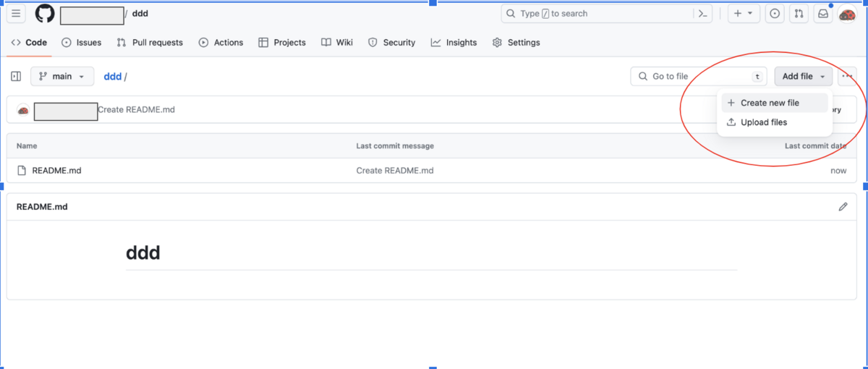The image size is (868, 369).
Task: Expand the file tree side panel
Action: pyautogui.click(x=16, y=76)
